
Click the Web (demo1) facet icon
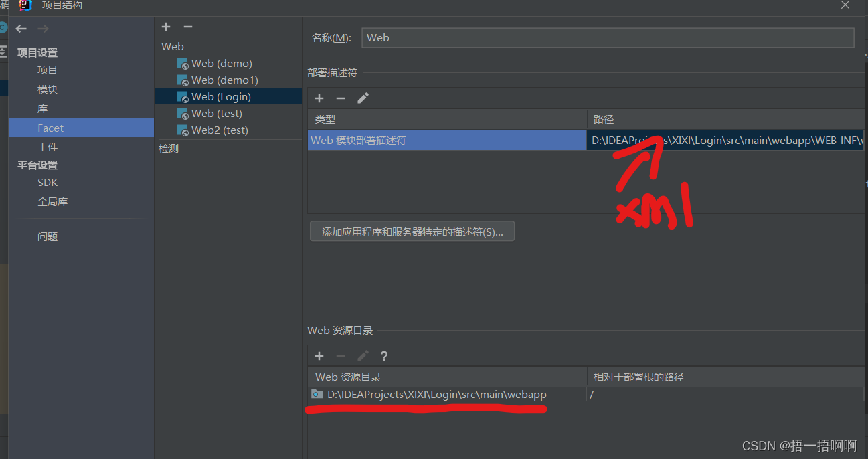pyautogui.click(x=183, y=80)
